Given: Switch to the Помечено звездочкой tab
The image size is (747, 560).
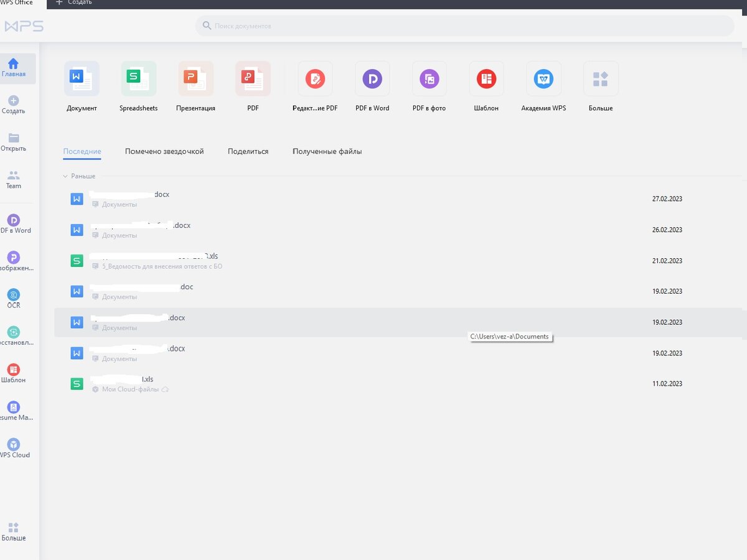Looking at the screenshot, I should [x=164, y=151].
